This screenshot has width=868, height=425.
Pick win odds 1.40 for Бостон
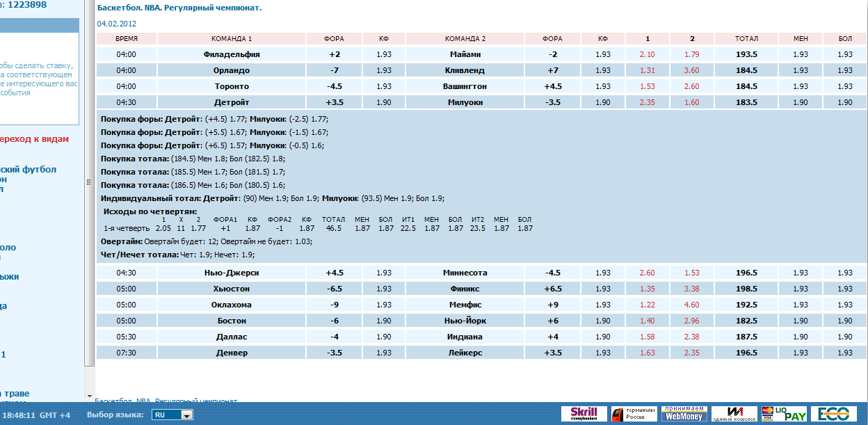648,321
